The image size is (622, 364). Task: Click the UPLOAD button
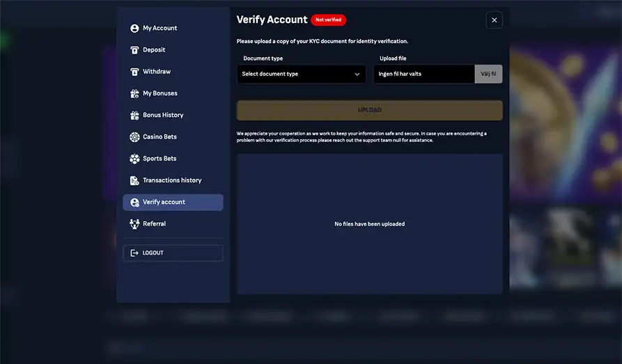370,110
